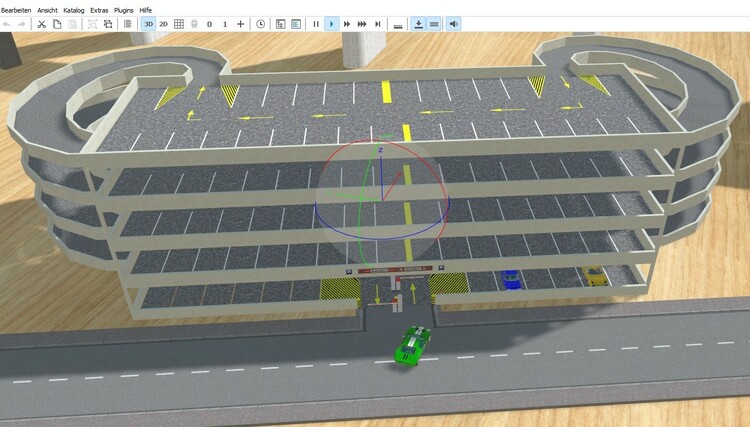Select layer 0 in toolbar
Viewport: 750px width, 427px height.
(210, 24)
